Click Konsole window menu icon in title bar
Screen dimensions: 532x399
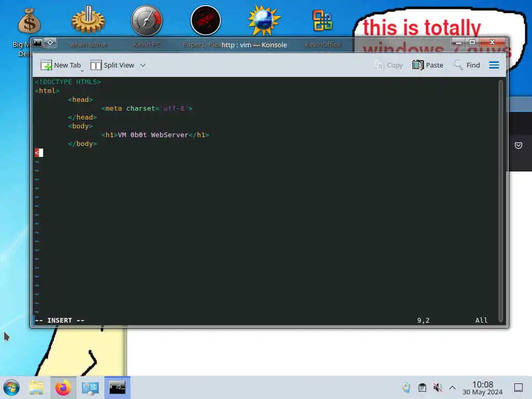[x=37, y=43]
